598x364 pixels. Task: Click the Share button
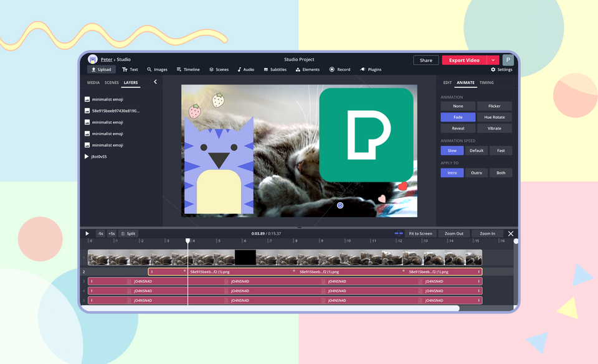pyautogui.click(x=425, y=60)
